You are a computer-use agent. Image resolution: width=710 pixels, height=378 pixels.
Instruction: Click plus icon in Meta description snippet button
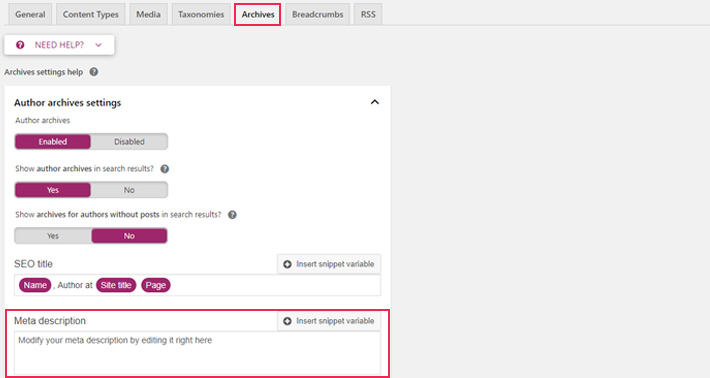[287, 321]
